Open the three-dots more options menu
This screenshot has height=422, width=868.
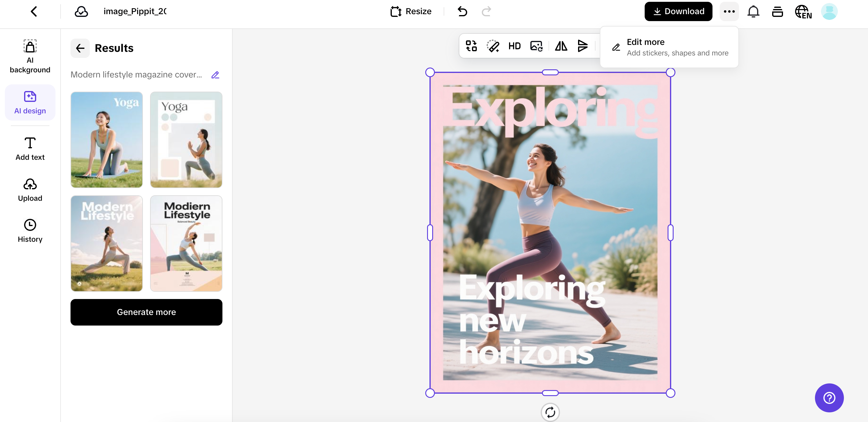point(729,11)
